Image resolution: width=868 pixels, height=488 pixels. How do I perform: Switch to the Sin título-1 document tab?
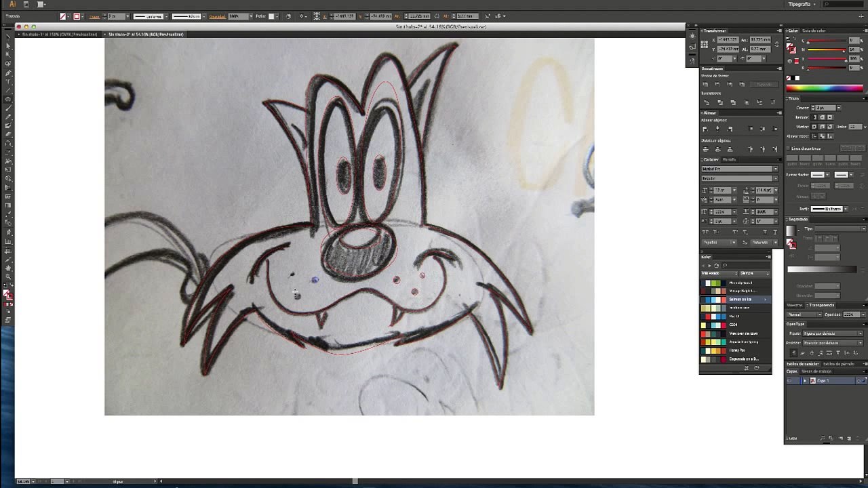coord(60,34)
